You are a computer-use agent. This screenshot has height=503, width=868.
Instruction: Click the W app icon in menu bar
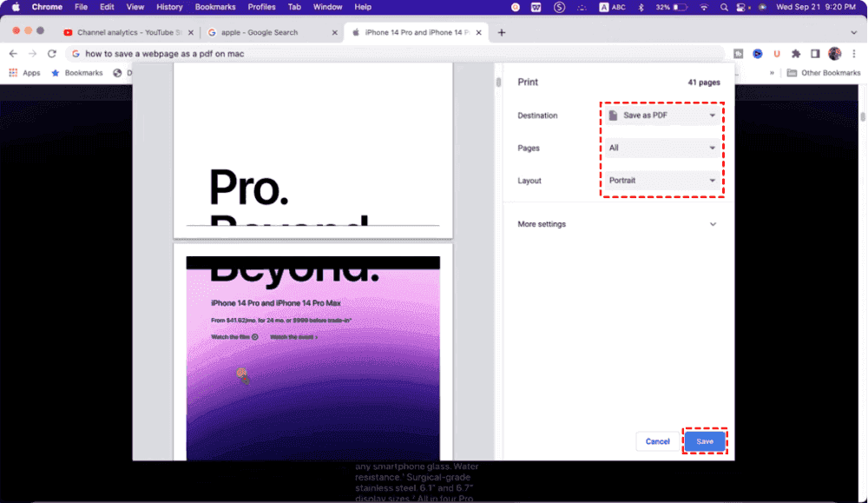click(536, 7)
